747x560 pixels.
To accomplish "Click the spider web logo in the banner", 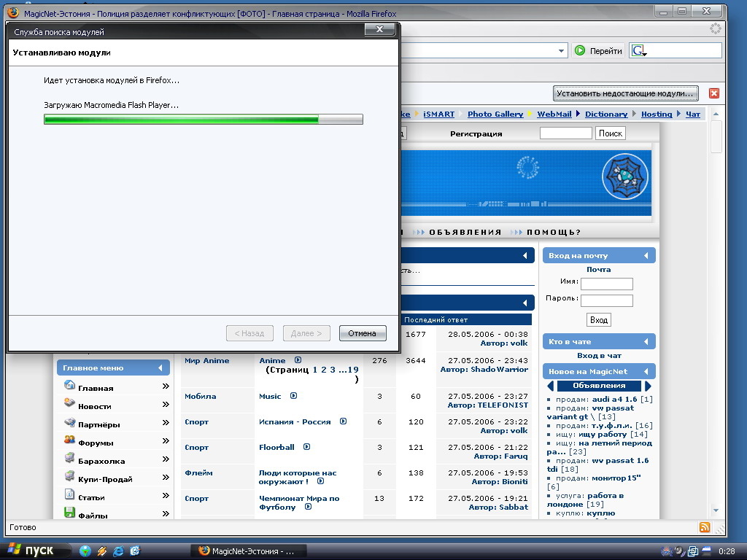I will click(x=625, y=176).
